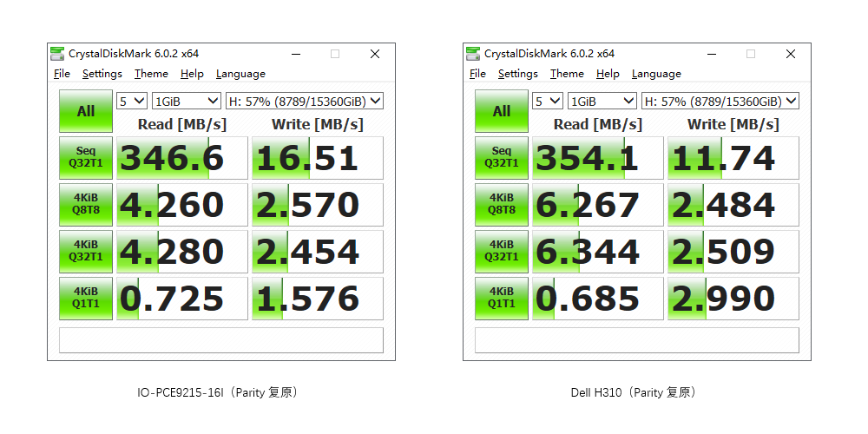Expand H: drive dropdown in left window
Viewport: 868px width, 434px height.
pos(305,102)
